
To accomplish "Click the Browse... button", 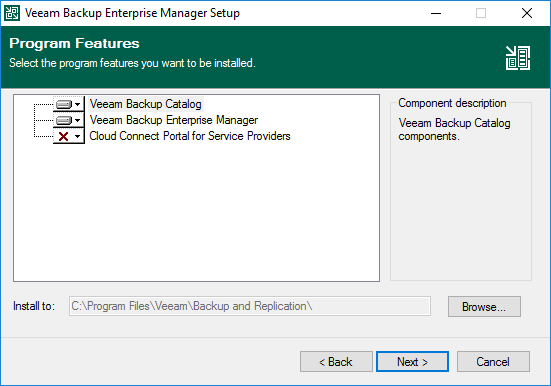I will pyautogui.click(x=484, y=307).
